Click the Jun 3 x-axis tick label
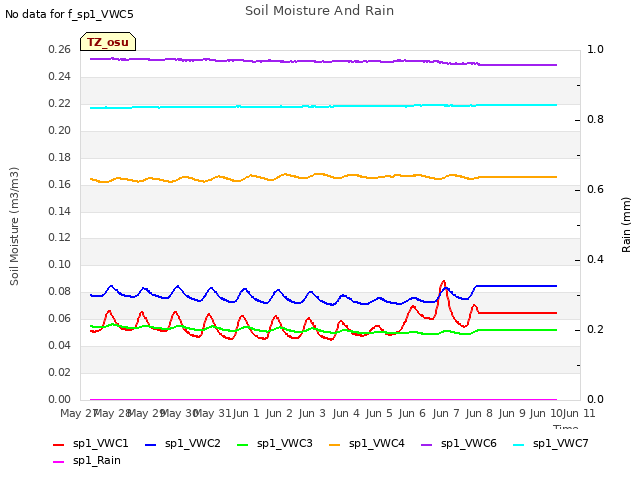This screenshot has height=480, width=640. coord(313,413)
